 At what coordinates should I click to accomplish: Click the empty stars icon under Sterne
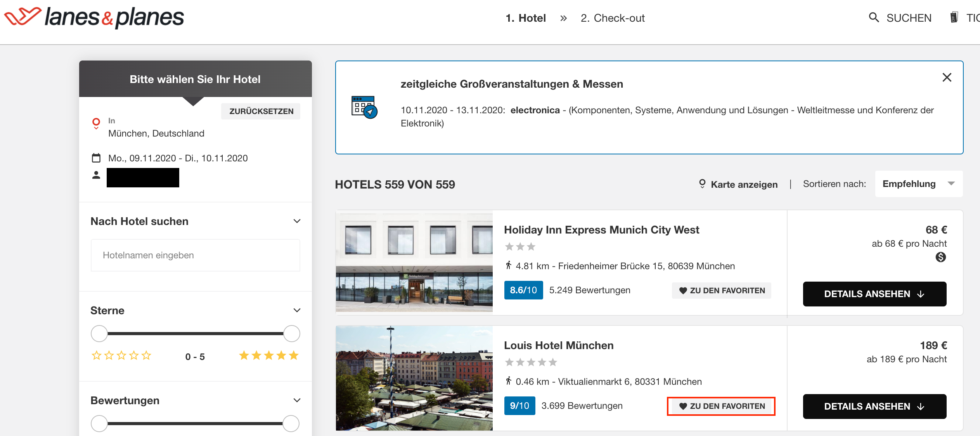121,355
